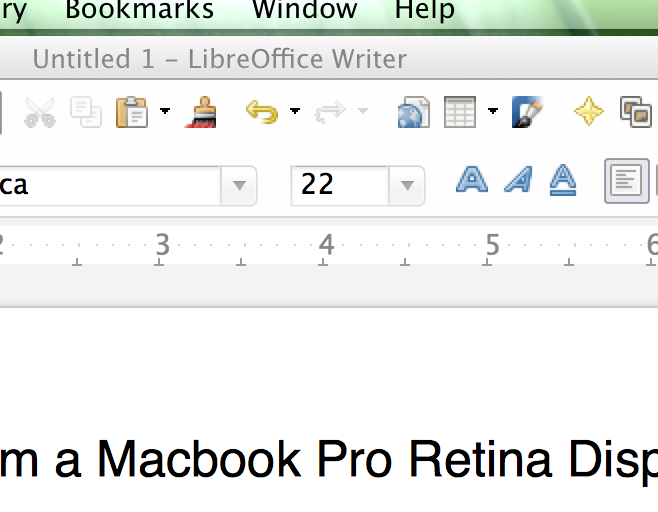658x512 pixels.
Task: Open the Paste options dropdown arrow
Action: [x=165, y=111]
